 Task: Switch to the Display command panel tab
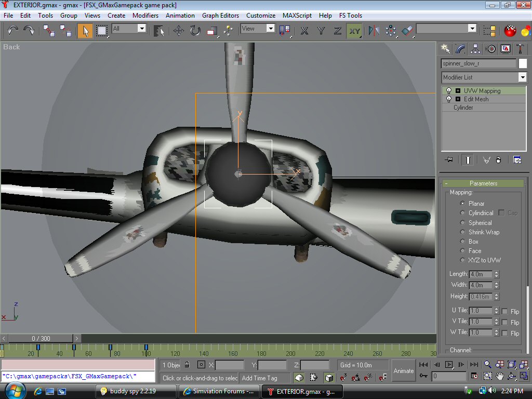tap(506, 49)
